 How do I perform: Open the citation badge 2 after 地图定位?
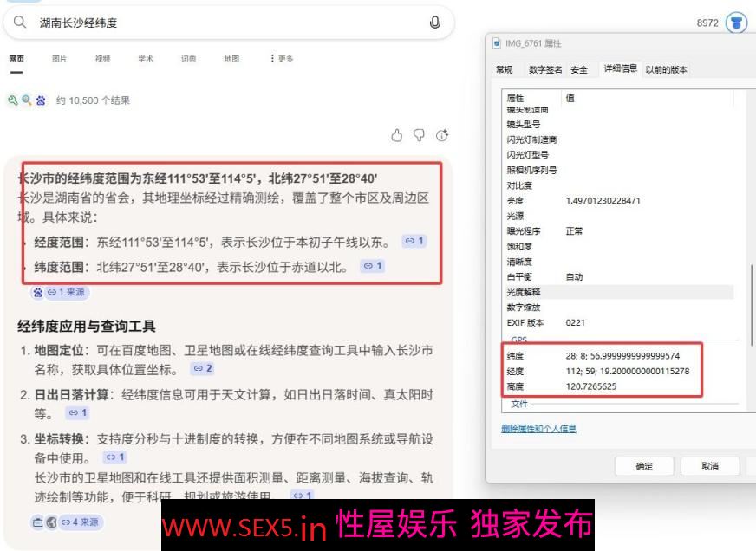(202, 368)
